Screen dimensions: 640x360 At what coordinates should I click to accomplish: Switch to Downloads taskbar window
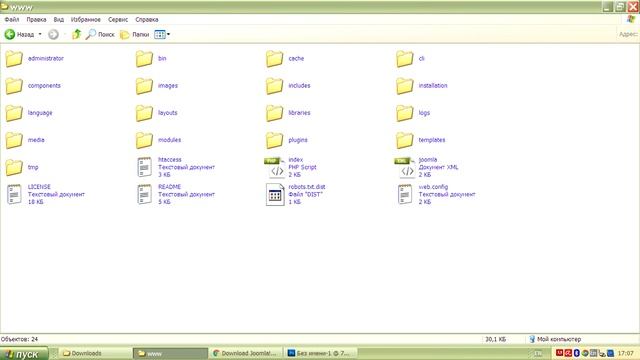point(96,353)
